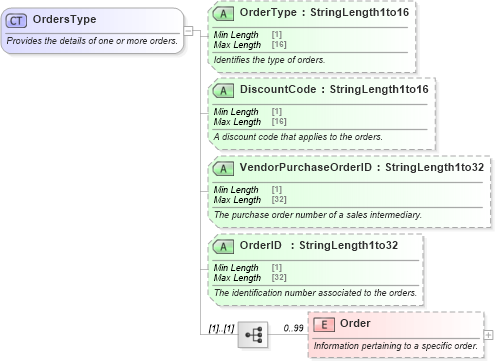Click Max Length value [32] in VendorPurchaseOrderID
The width and height of the screenshot is (495, 362).
tap(279, 199)
